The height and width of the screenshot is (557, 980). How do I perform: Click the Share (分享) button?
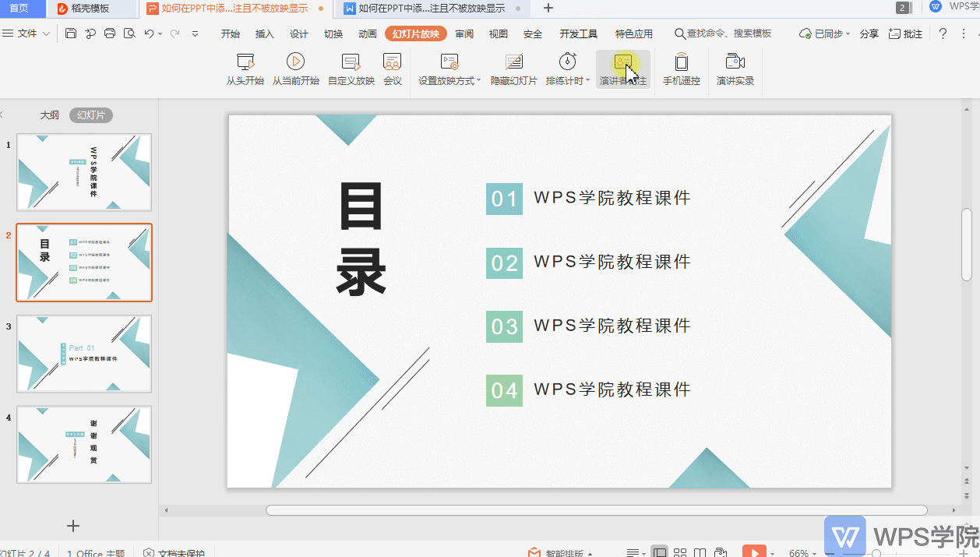click(869, 33)
